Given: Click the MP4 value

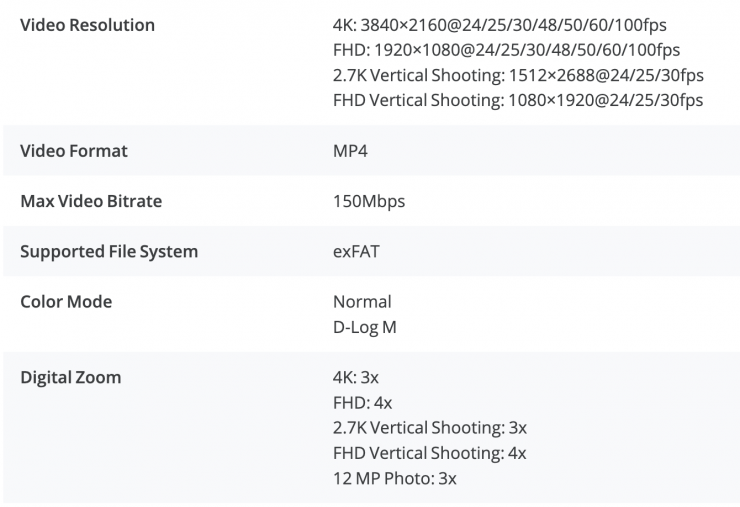Looking at the screenshot, I should 350,151.
